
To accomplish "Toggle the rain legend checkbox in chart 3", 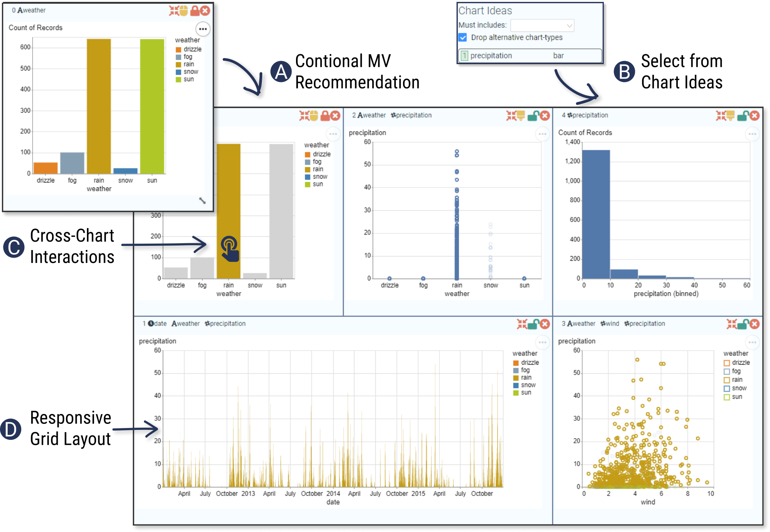I will tap(727, 380).
